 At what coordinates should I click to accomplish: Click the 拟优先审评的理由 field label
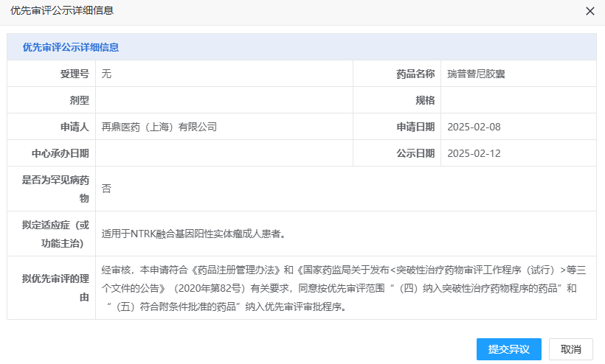point(56,288)
